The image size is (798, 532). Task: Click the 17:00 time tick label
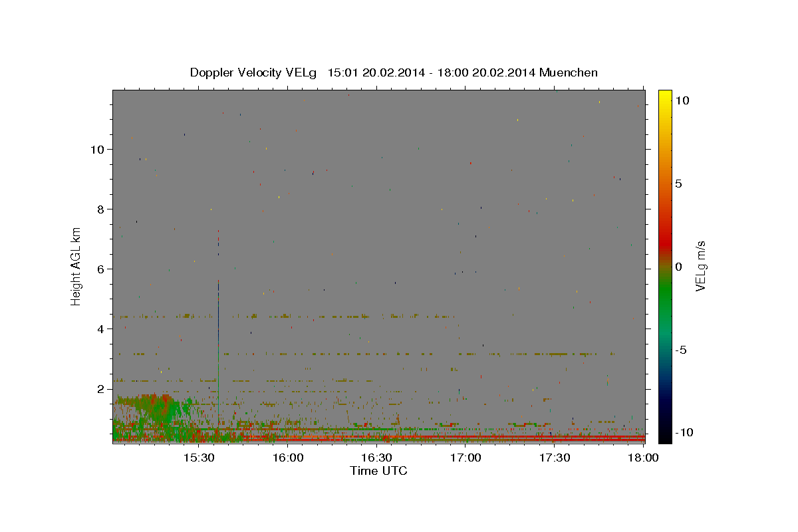465,458
